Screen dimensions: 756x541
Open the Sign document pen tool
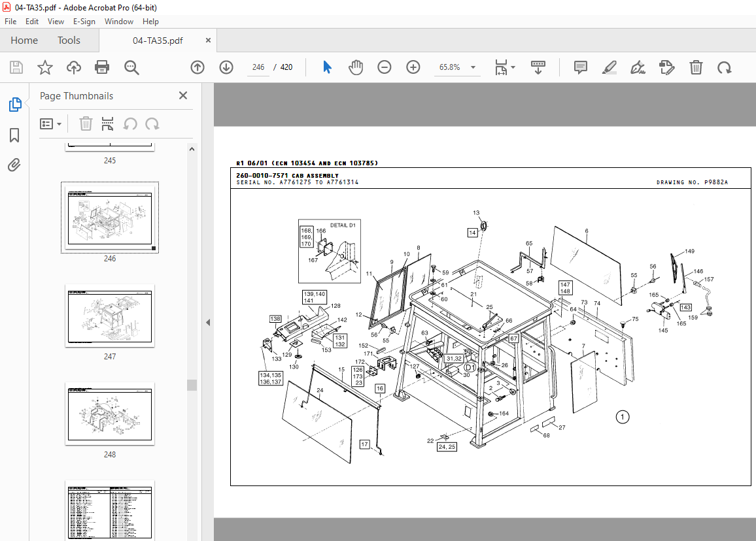[638, 67]
